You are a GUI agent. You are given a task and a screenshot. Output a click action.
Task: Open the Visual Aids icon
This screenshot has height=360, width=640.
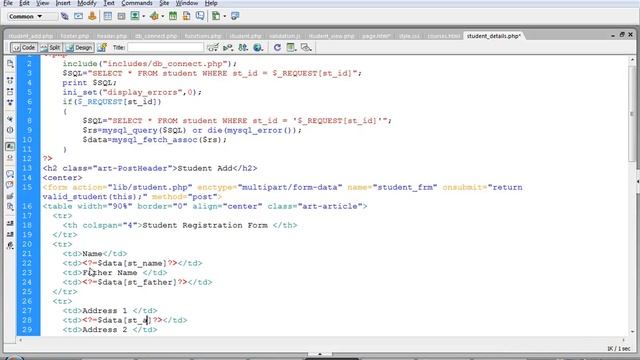(x=306, y=48)
